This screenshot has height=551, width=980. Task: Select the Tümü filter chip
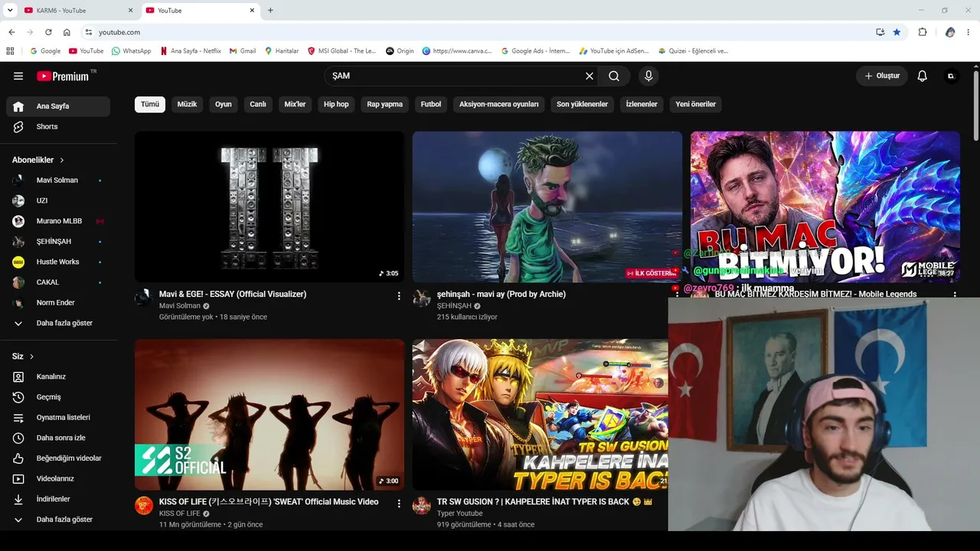click(x=150, y=104)
